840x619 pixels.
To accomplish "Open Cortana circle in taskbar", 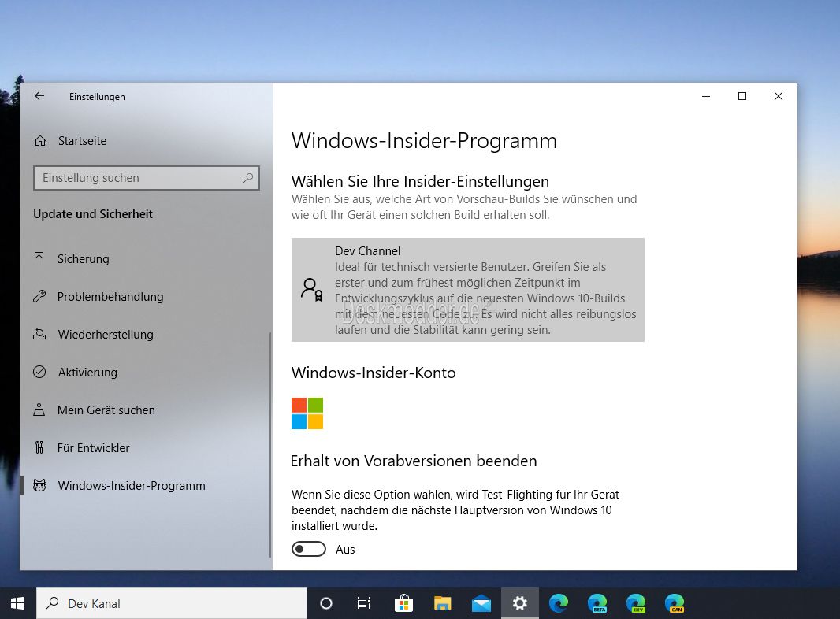I will pyautogui.click(x=326, y=603).
